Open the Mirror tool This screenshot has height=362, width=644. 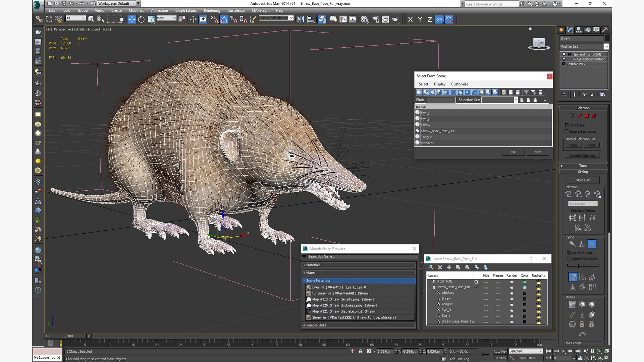(x=301, y=19)
